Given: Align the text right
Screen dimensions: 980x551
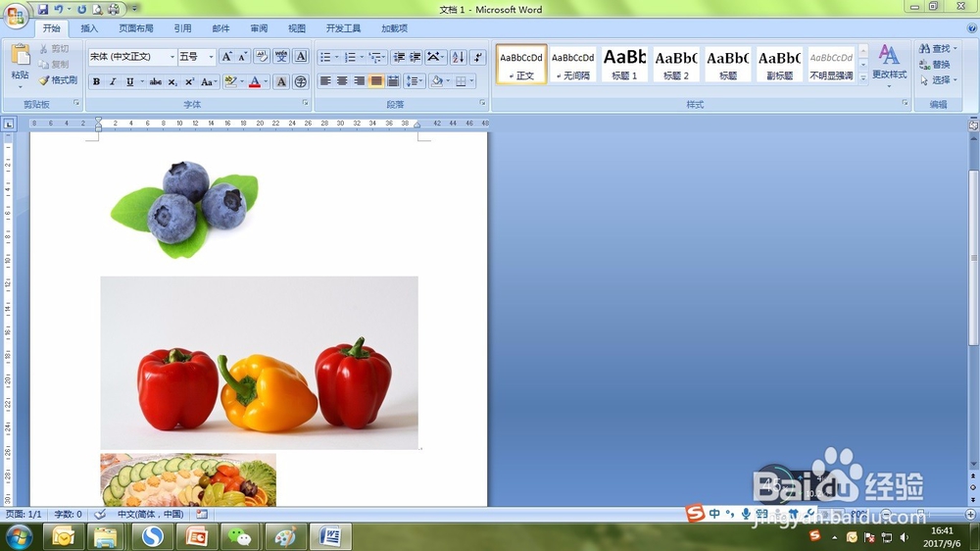Looking at the screenshot, I should 359,80.
